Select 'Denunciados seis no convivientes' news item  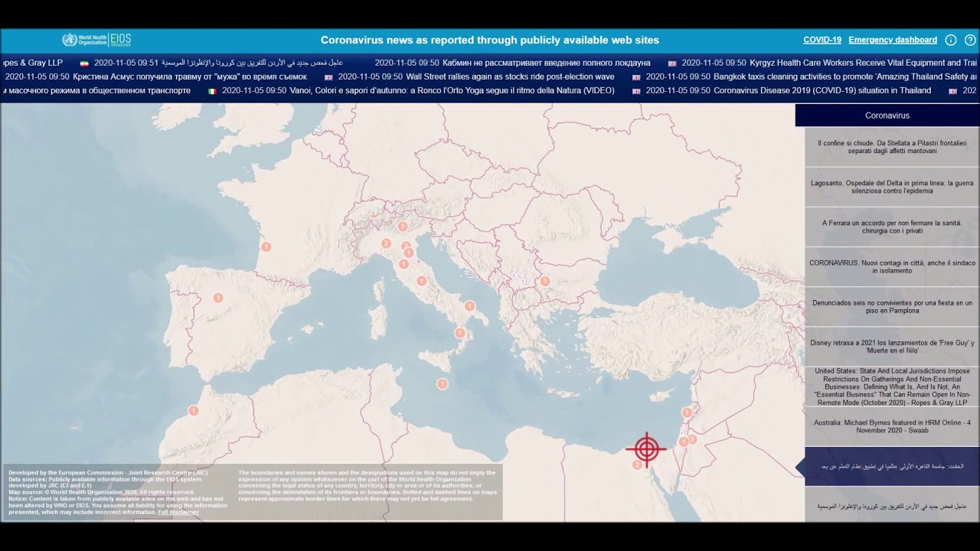coord(892,307)
